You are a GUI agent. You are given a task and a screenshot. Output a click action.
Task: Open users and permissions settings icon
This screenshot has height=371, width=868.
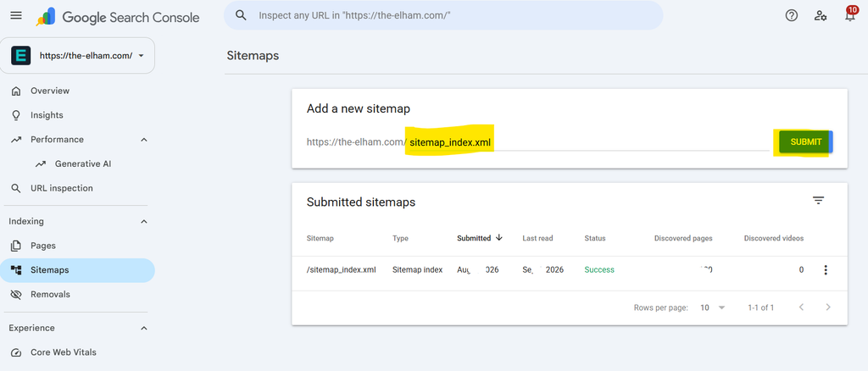tap(821, 15)
